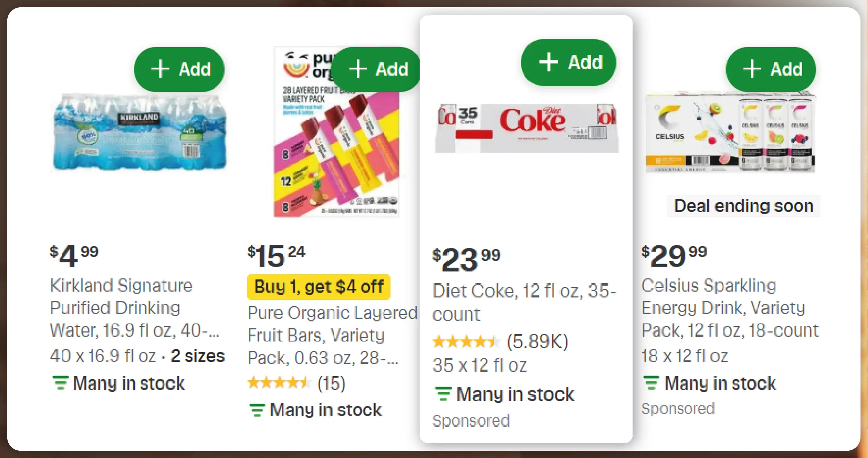
Task: Add Pure Organic fruit bars to cart
Action: pyautogui.click(x=378, y=69)
